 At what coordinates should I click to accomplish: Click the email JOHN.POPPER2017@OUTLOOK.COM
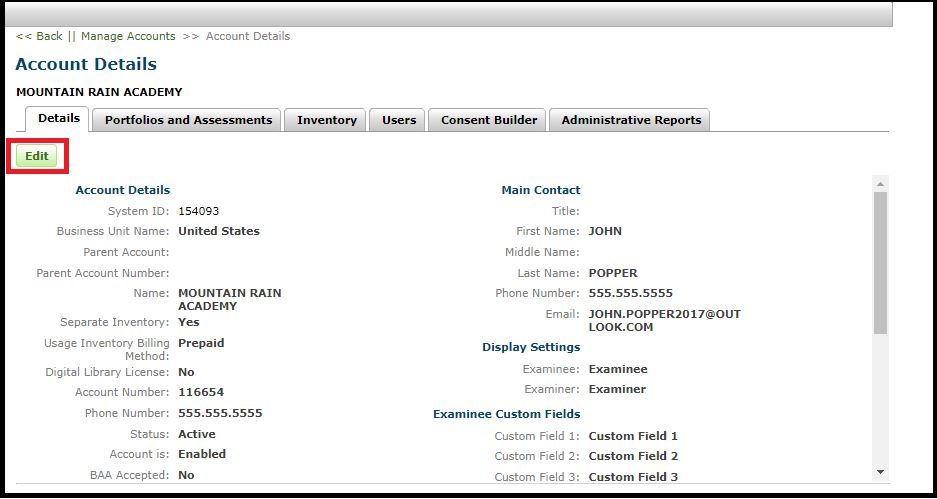665,320
